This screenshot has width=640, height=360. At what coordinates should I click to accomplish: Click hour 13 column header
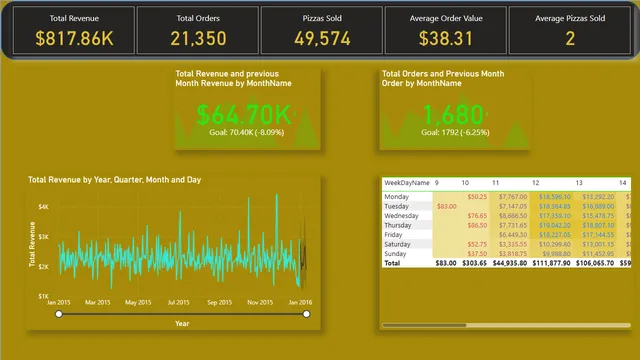(579, 183)
